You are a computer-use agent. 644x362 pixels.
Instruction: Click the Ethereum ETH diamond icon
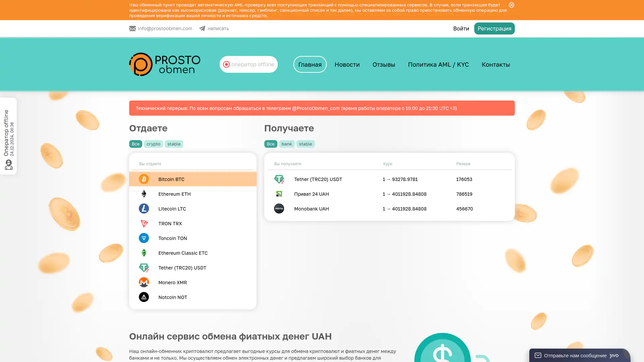(144, 194)
